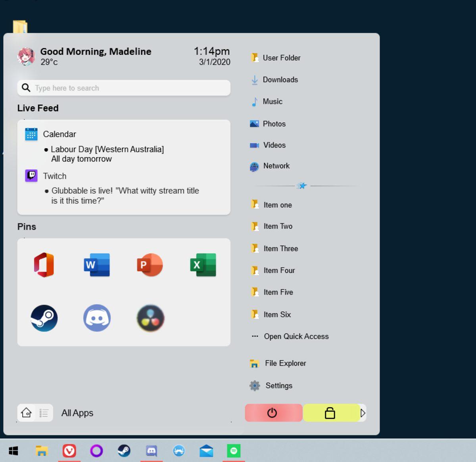The image size is (476, 462).
Task: Open the Downloads folder shortcut
Action: coord(280,80)
